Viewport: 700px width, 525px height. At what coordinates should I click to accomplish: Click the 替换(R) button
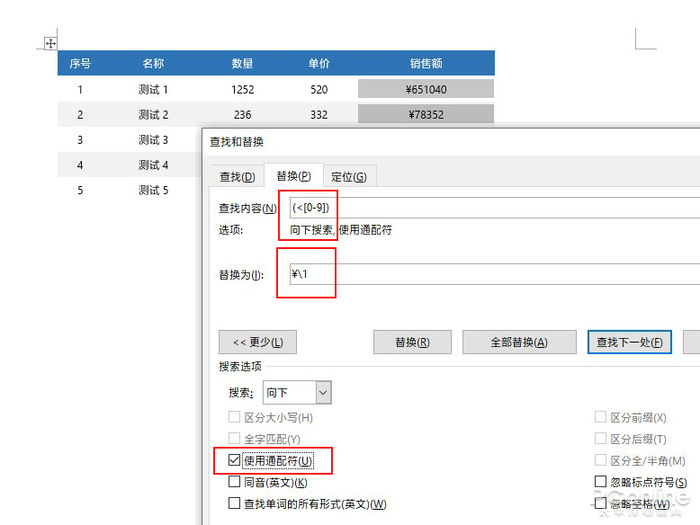[412, 342]
